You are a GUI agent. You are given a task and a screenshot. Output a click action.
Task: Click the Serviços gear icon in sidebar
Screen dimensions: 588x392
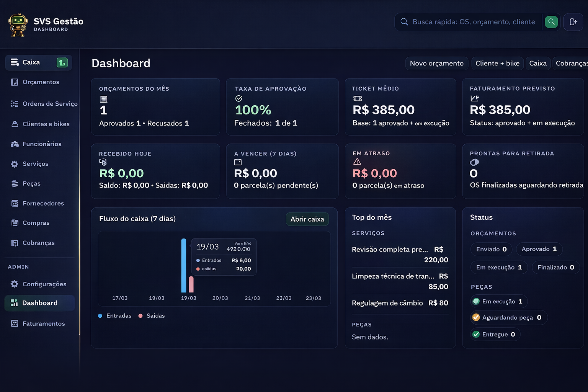point(15,164)
